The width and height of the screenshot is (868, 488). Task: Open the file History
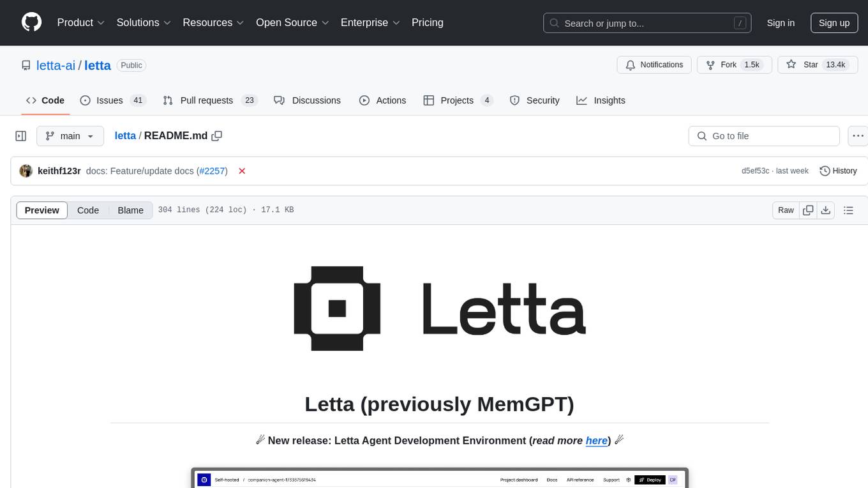[x=838, y=171]
